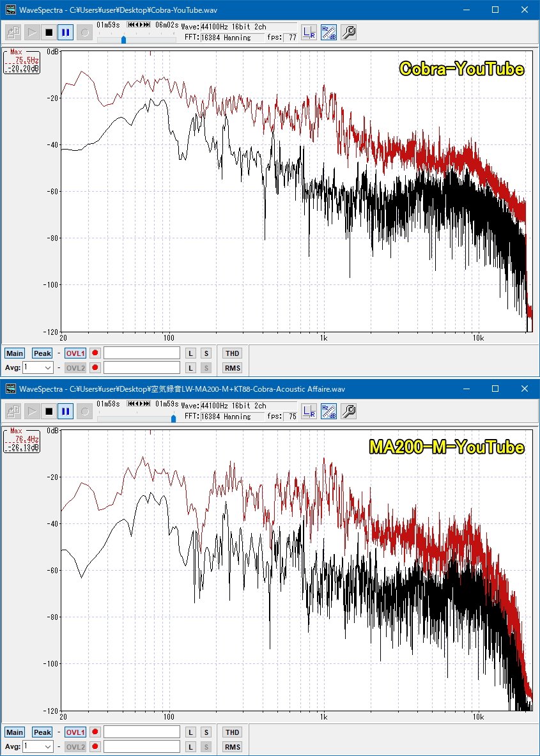Click L button on OVL2 row, Cobra-YouTube window

pyautogui.click(x=191, y=368)
